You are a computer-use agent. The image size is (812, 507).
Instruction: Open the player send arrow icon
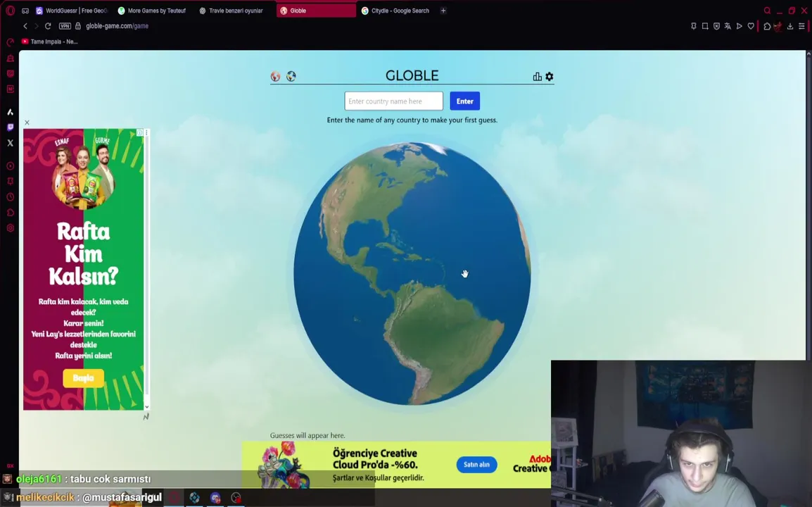[x=739, y=26]
